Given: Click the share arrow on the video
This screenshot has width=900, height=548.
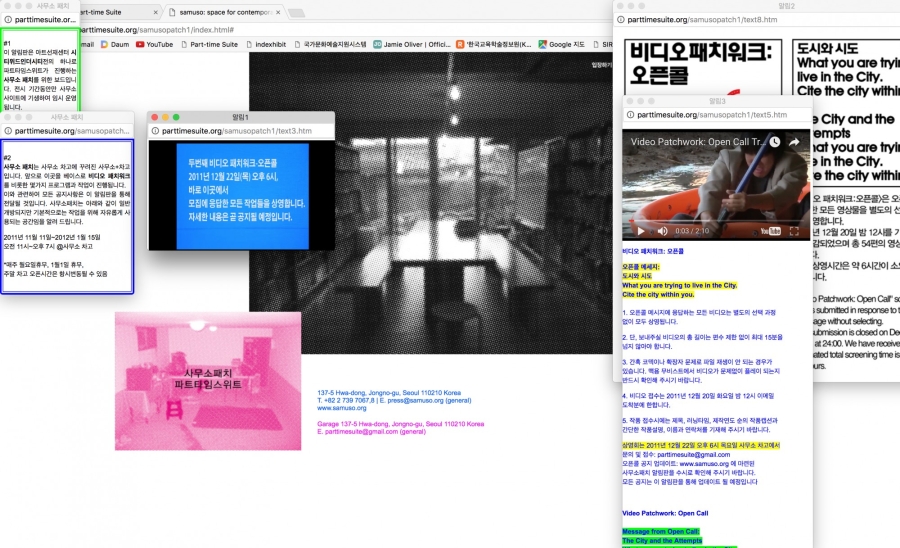Looking at the screenshot, I should 794,143.
